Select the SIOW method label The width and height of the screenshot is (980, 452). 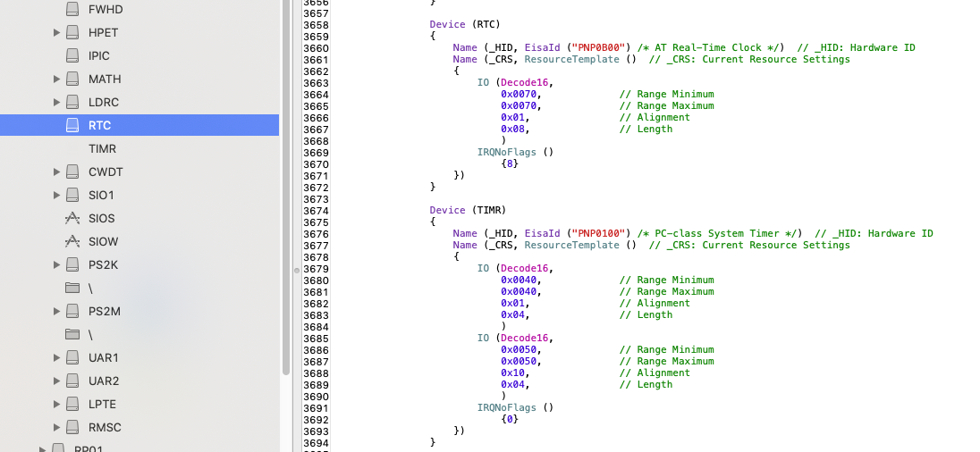pyautogui.click(x=103, y=241)
